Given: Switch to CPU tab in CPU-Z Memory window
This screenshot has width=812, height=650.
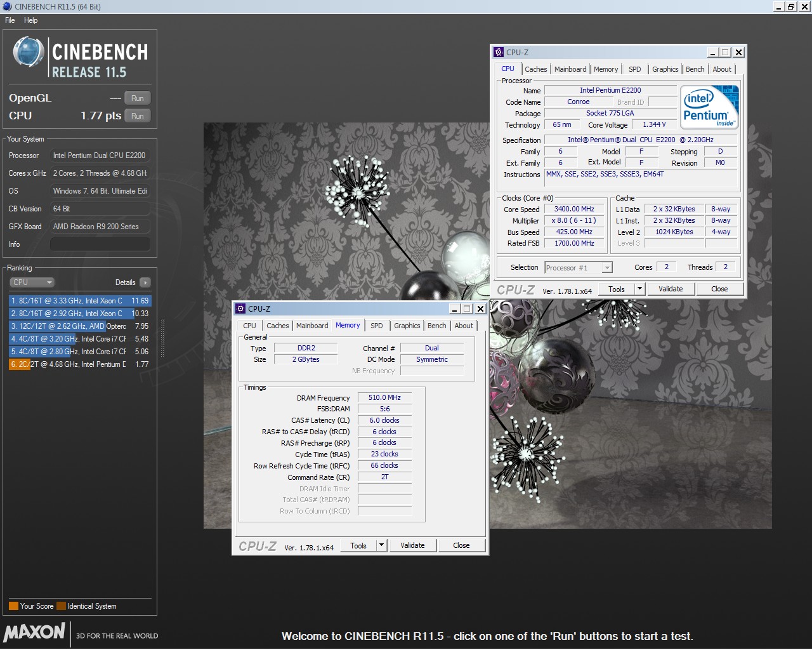Looking at the screenshot, I should point(250,326).
